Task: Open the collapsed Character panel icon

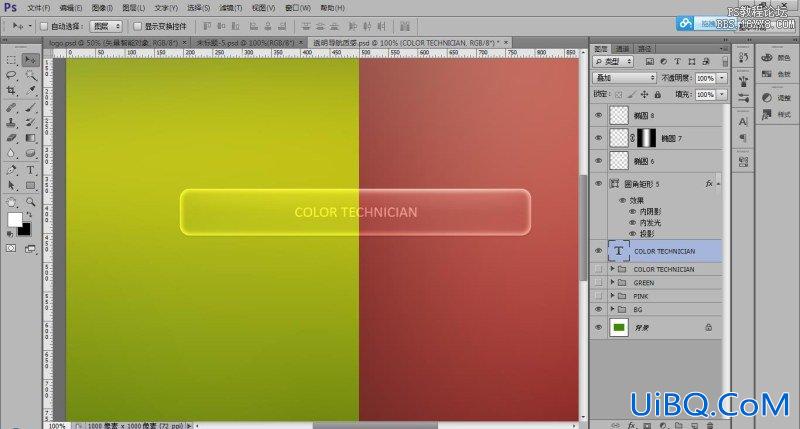Action: point(743,121)
